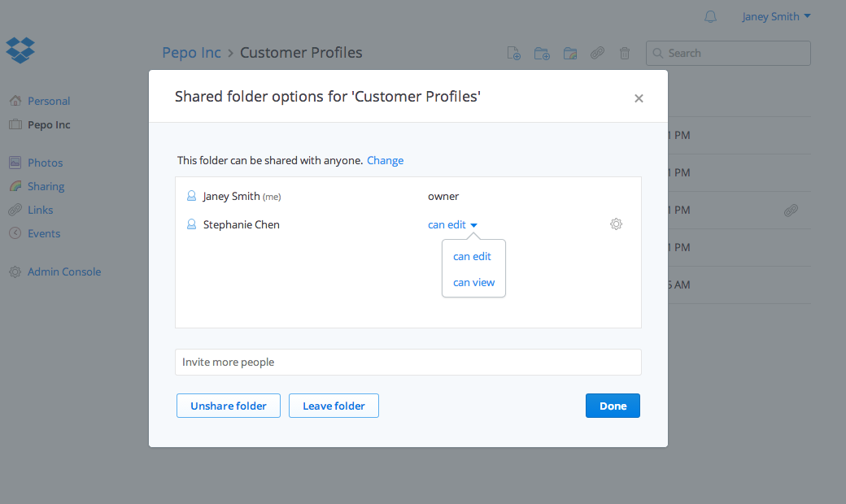The image size is (846, 504).
Task: Click the share link toolbar icon
Action: click(x=597, y=54)
